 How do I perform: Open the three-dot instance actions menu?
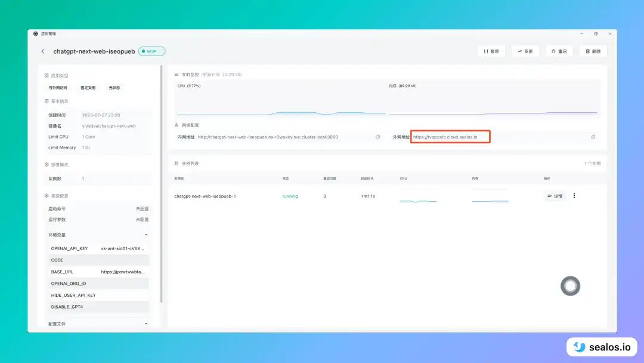point(574,196)
